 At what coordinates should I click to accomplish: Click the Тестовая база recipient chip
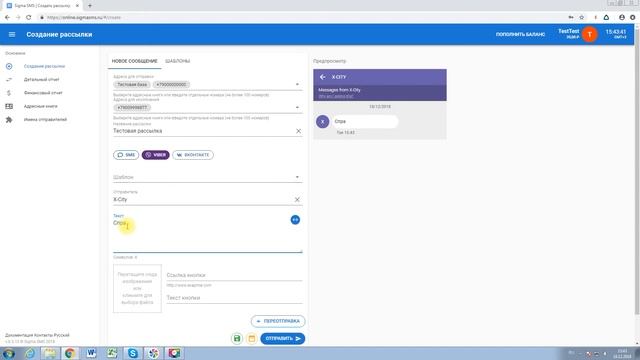(x=132, y=84)
